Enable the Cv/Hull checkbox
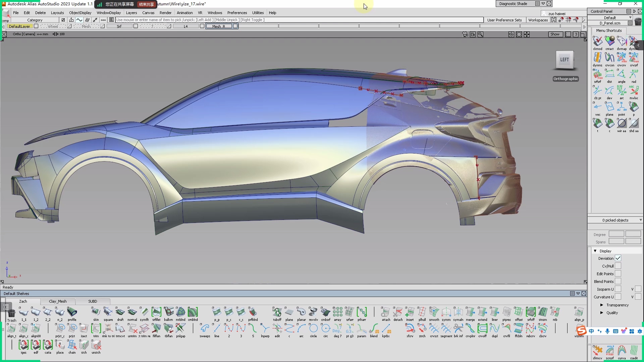This screenshot has width=644, height=362. 618,266
